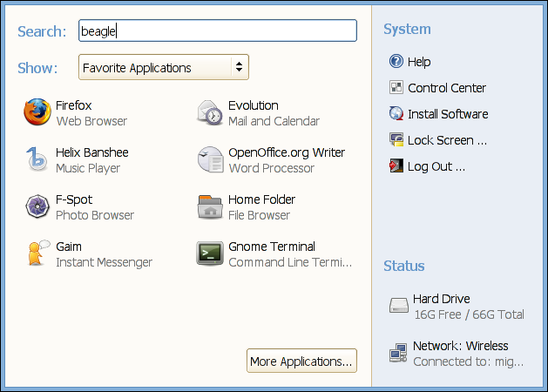Select the Gaim label
The image size is (548, 392).
point(69,247)
